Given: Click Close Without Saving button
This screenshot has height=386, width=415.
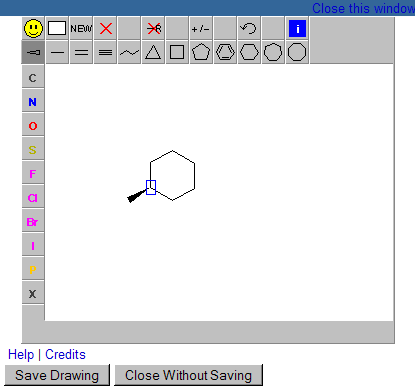Looking at the screenshot, I should click(188, 375).
